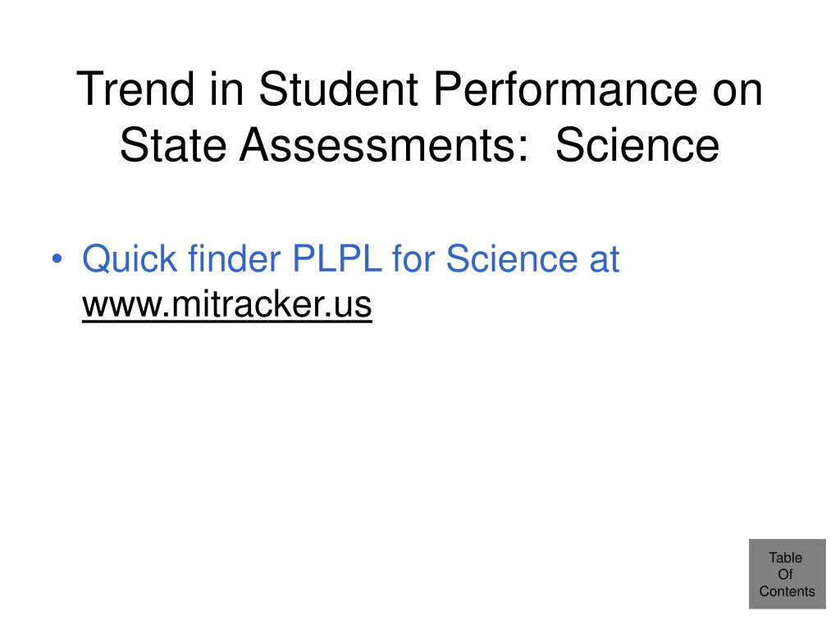
Task: Click "Table" inside the gray button
Action: (785, 558)
